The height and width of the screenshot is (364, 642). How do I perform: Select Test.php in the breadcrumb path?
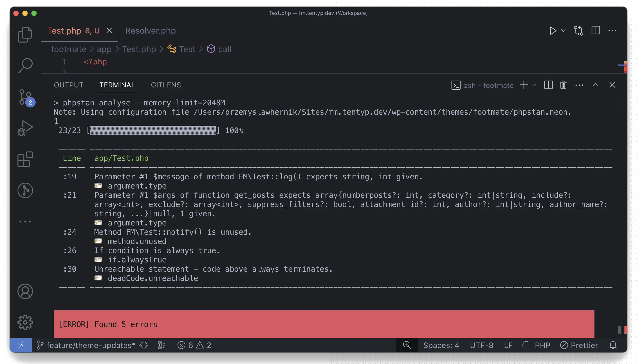point(139,49)
